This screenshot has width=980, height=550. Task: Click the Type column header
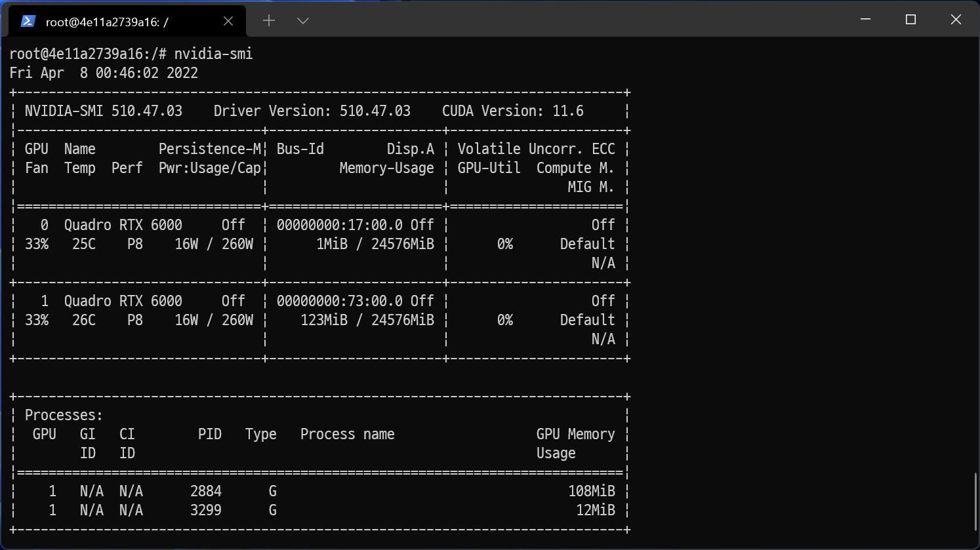pos(261,434)
